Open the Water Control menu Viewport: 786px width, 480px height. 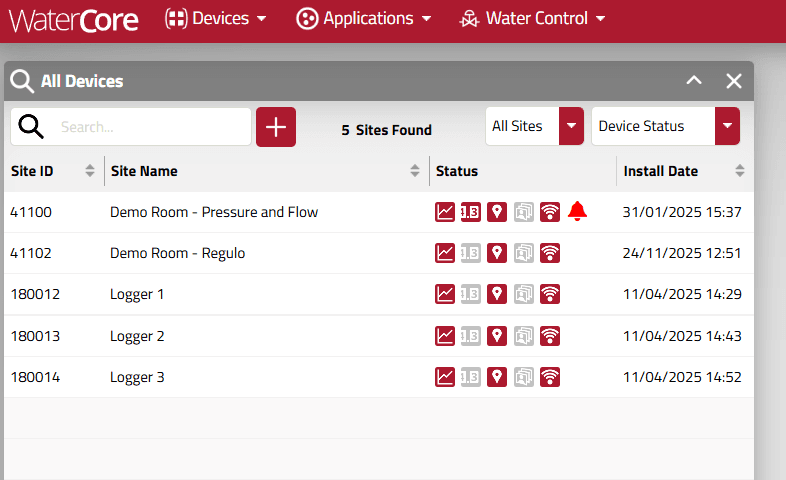point(532,18)
